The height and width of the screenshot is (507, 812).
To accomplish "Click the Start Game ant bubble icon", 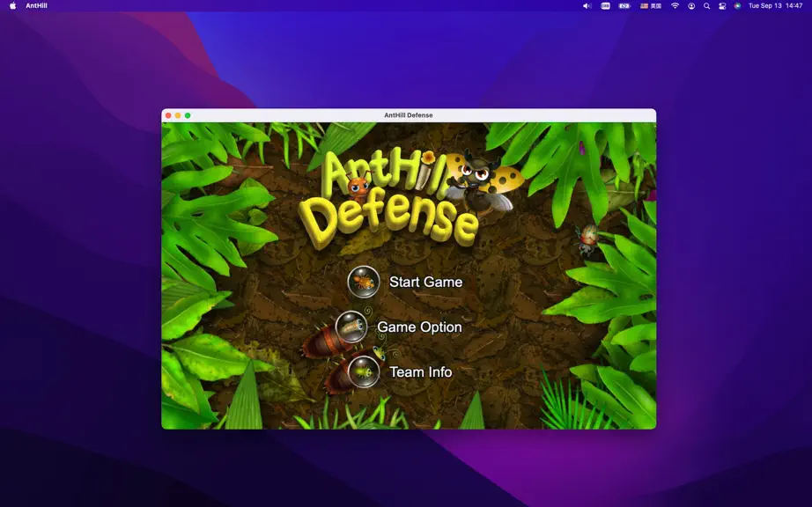I will pyautogui.click(x=364, y=282).
